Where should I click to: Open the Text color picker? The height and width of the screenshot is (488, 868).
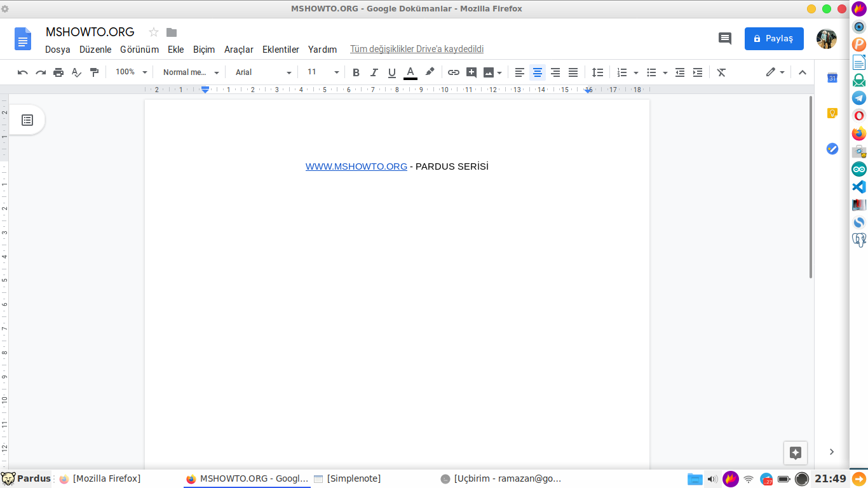point(410,72)
